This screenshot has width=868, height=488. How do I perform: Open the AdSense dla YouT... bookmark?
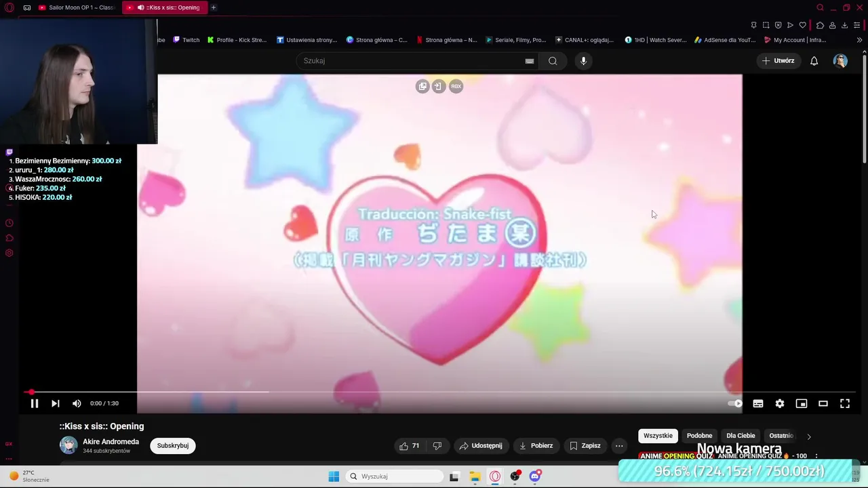coord(725,40)
